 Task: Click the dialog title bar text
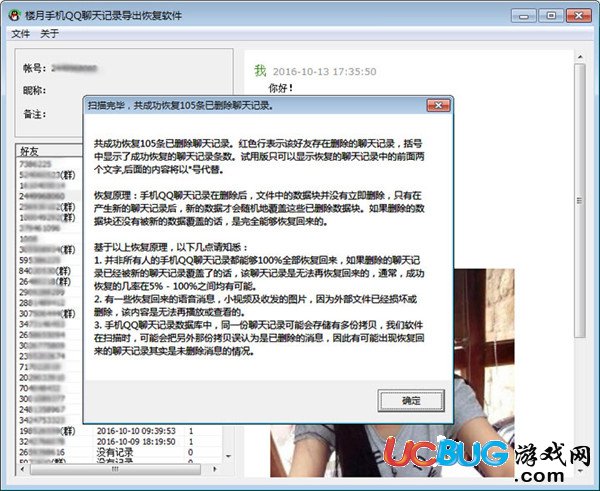point(181,106)
